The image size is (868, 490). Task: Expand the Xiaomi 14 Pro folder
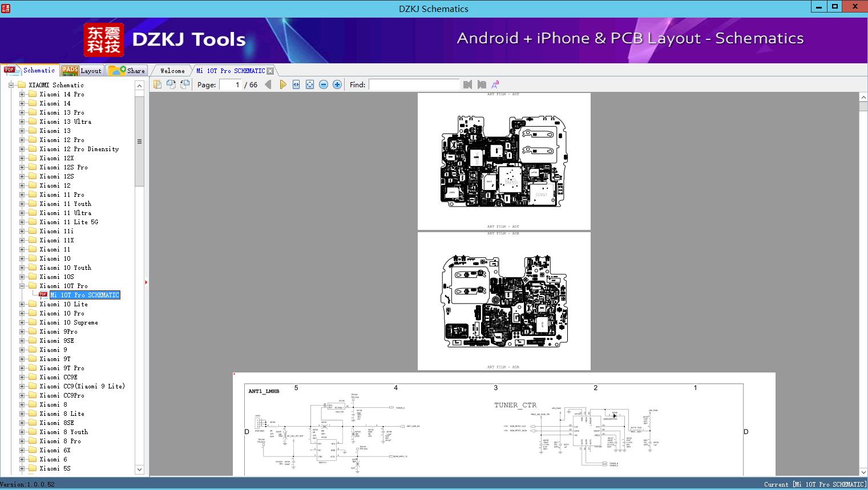(22, 94)
